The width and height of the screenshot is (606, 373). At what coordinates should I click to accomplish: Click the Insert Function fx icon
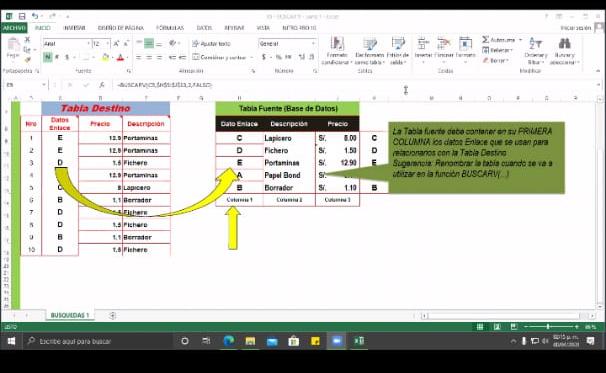point(102,85)
